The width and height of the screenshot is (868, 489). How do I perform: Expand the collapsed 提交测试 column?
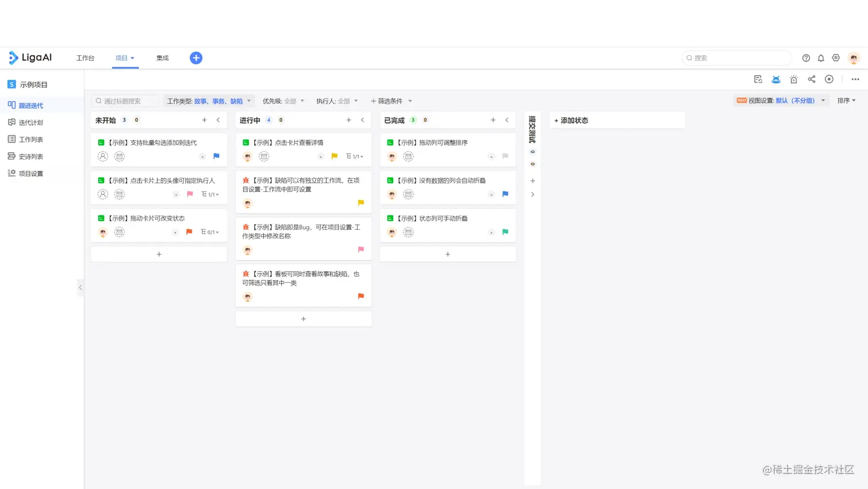533,194
